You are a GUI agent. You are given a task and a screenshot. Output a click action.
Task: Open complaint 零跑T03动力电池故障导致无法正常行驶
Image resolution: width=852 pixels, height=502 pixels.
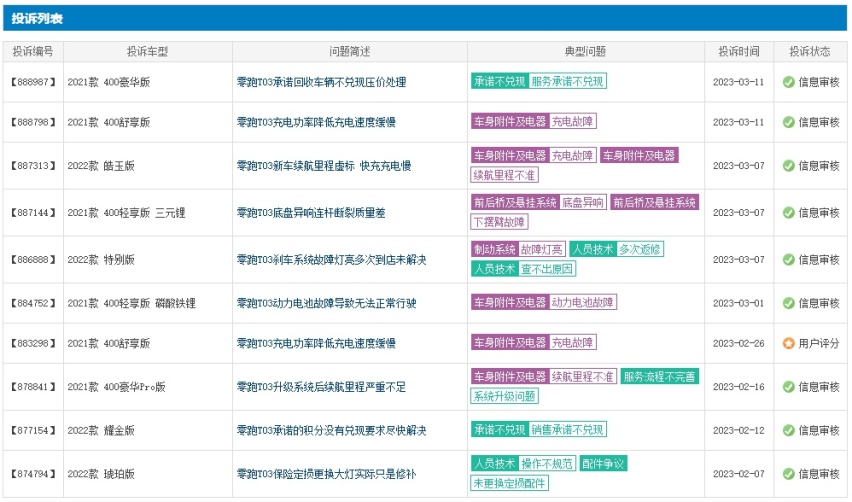[x=326, y=303]
